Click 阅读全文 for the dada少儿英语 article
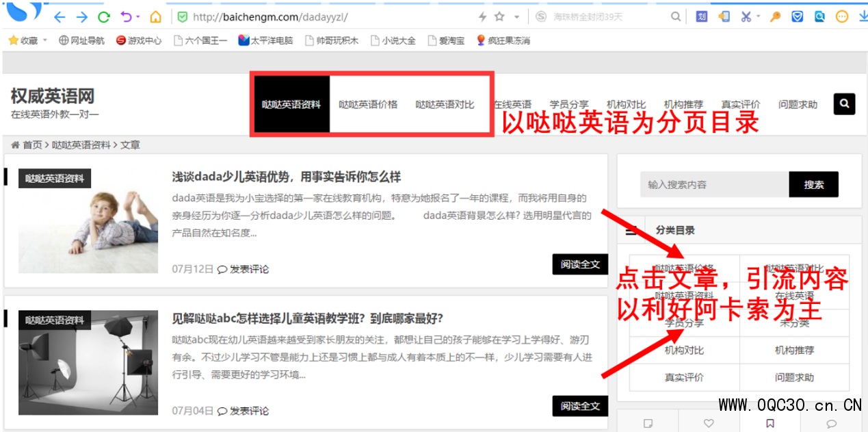This screenshot has height=432, width=868. coord(580,264)
